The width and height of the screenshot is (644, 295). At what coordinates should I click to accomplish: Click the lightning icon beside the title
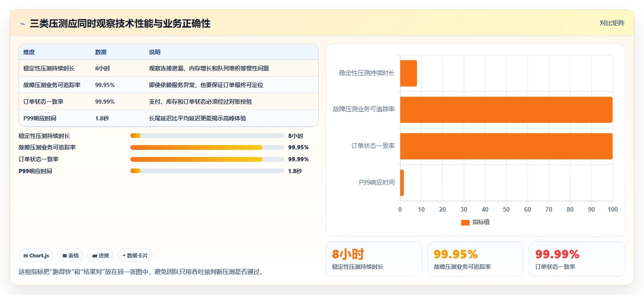[22, 23]
